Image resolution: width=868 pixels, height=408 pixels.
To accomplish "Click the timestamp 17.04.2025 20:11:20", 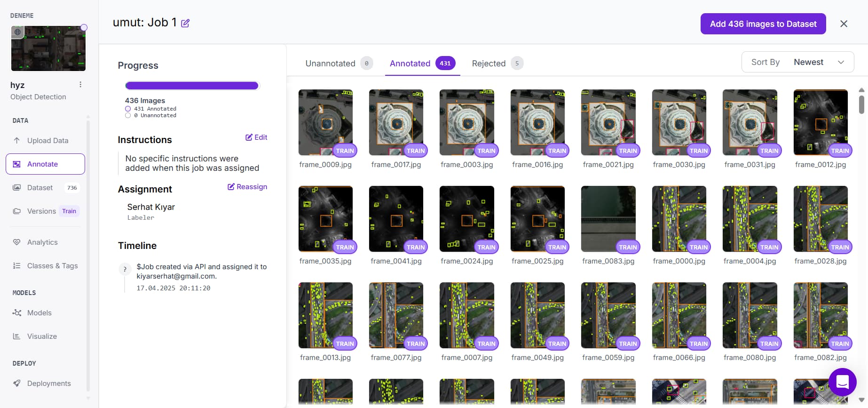I will click(x=174, y=288).
